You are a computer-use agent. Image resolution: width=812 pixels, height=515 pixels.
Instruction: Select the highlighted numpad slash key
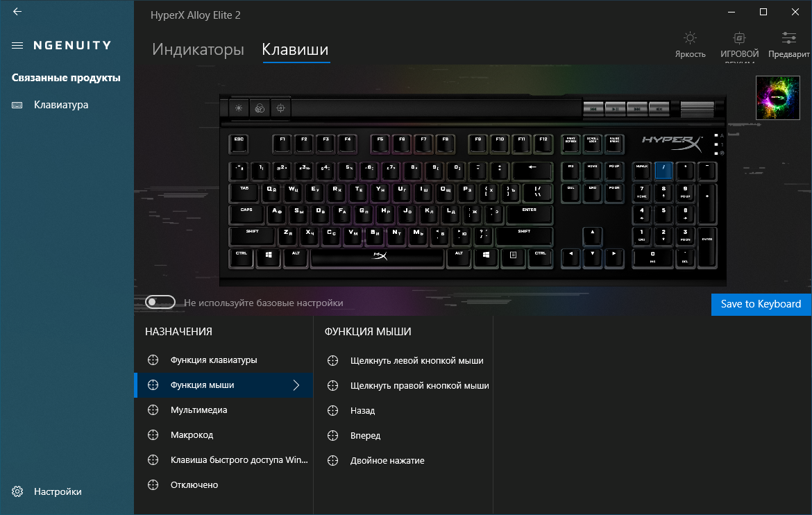(663, 171)
